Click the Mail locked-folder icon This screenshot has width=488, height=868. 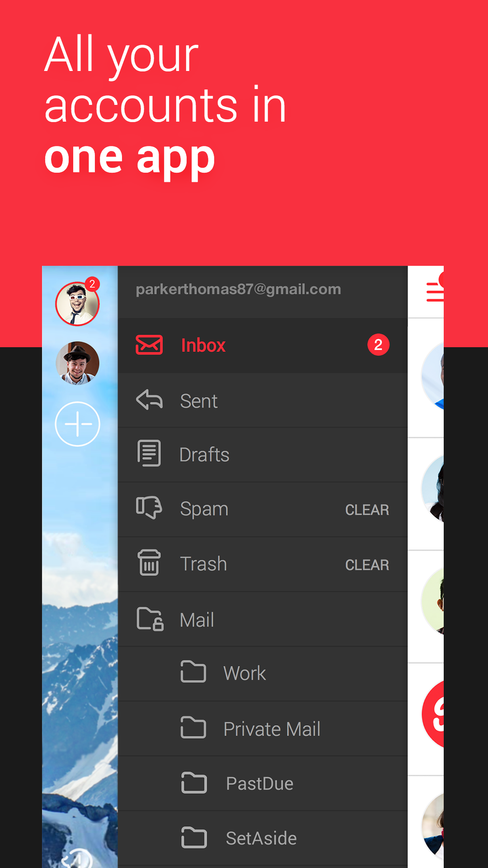(150, 619)
